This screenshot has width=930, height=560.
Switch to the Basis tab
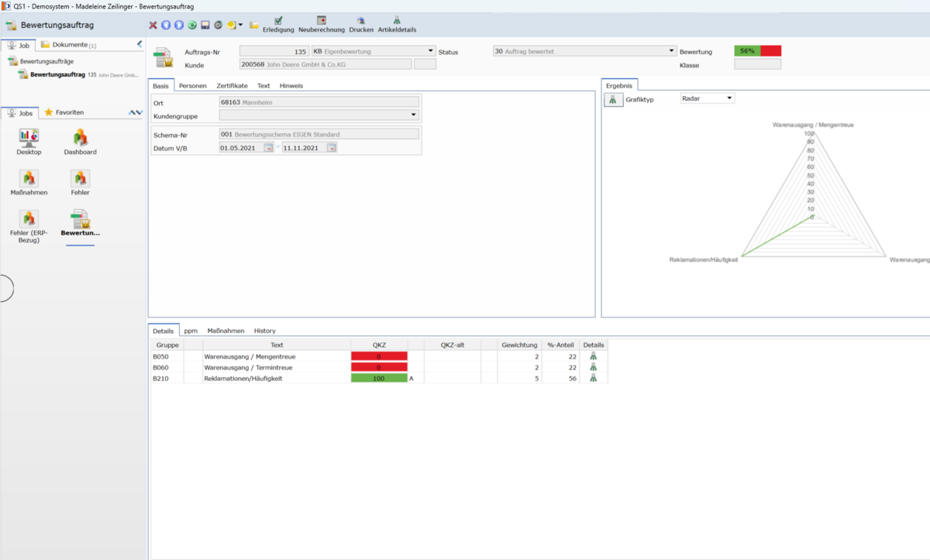160,85
